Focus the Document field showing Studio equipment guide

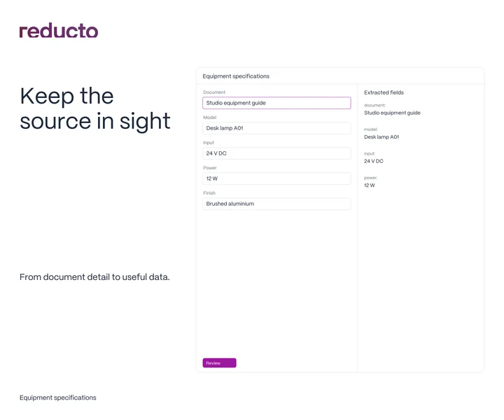point(276,103)
